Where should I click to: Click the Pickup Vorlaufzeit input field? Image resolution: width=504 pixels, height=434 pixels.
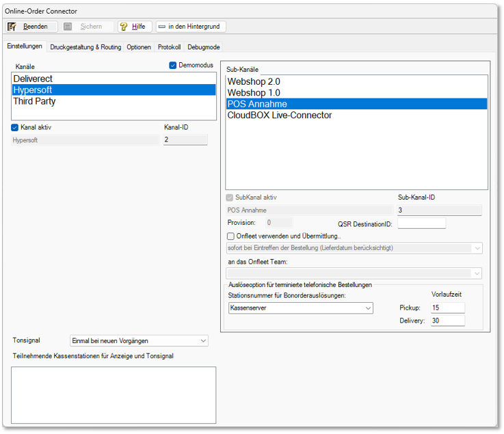point(447,308)
